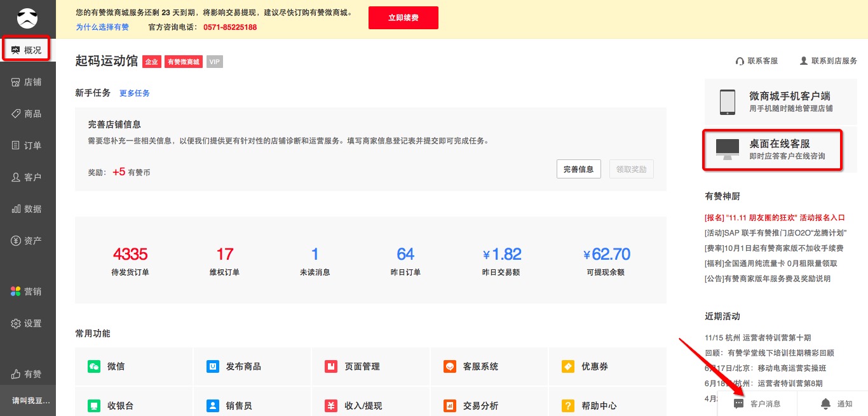Click the 页面管理 red icon
The height and width of the screenshot is (416, 868).
(331, 366)
